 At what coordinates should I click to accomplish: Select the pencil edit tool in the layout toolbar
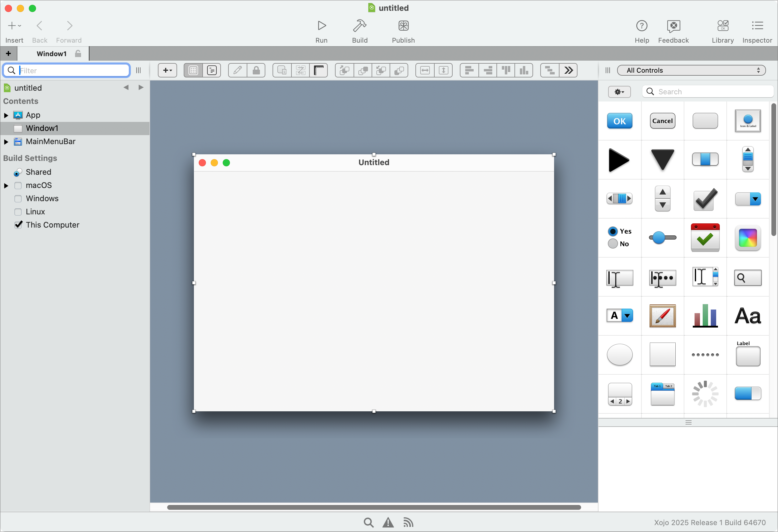coord(237,70)
